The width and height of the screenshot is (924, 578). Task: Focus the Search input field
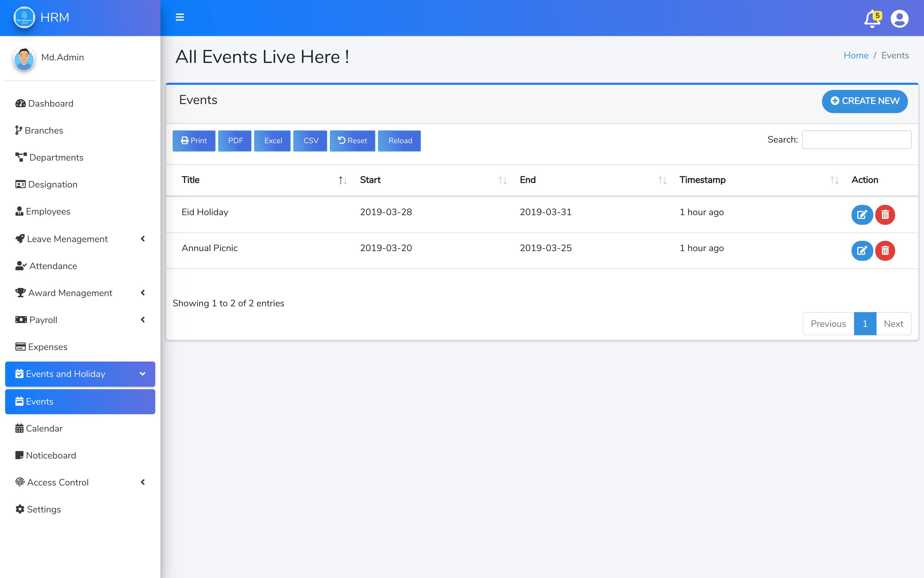tap(856, 140)
